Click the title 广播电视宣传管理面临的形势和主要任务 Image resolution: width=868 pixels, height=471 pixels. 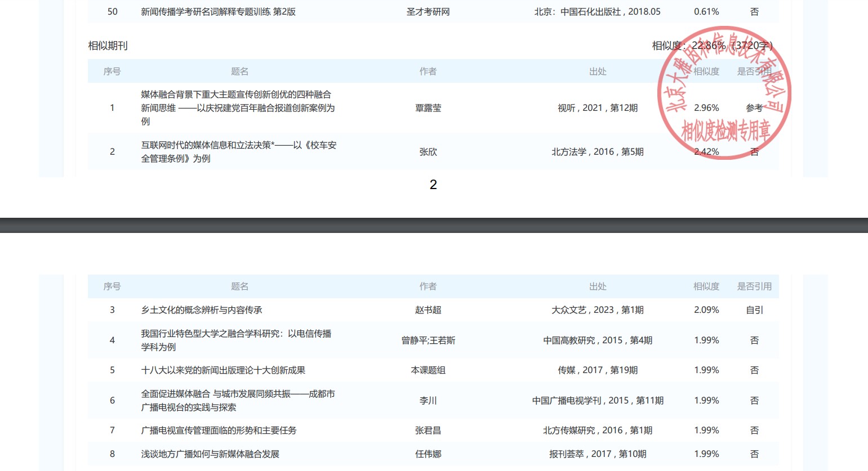point(219,430)
